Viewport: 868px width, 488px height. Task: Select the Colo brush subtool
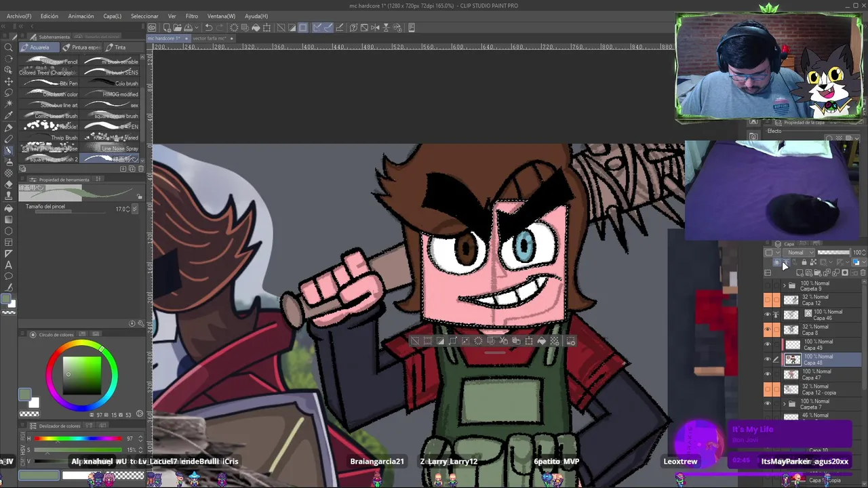pos(110,83)
